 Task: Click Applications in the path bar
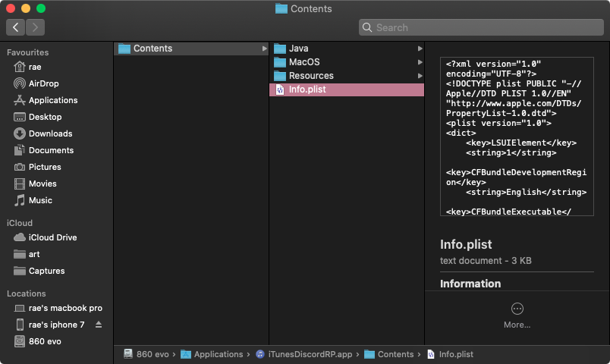(212, 354)
